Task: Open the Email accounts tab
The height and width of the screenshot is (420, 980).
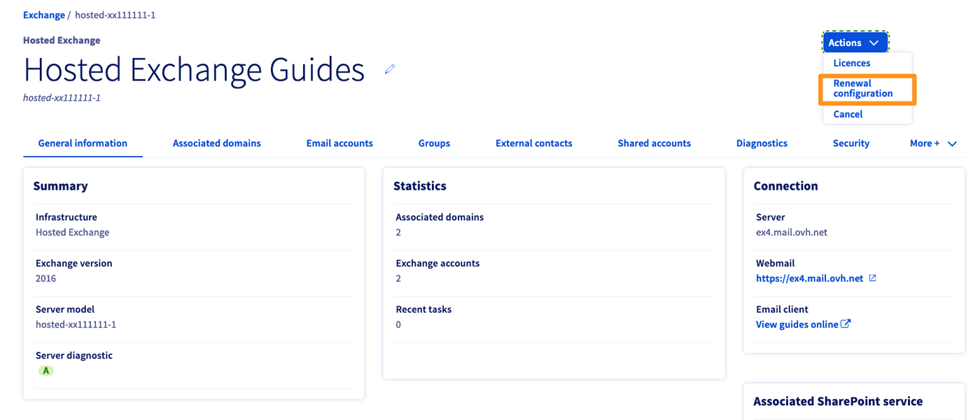Action: coord(339,143)
